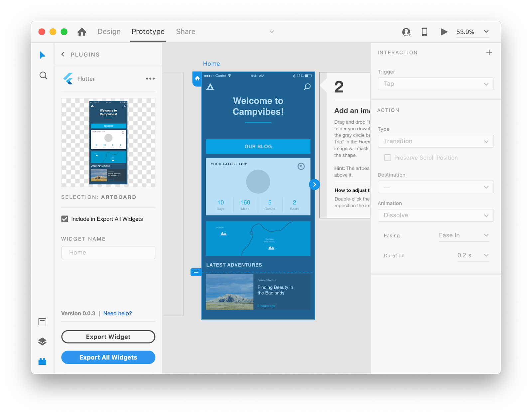The image size is (532, 415).
Task: Switch to the Design tab
Action: click(x=109, y=32)
